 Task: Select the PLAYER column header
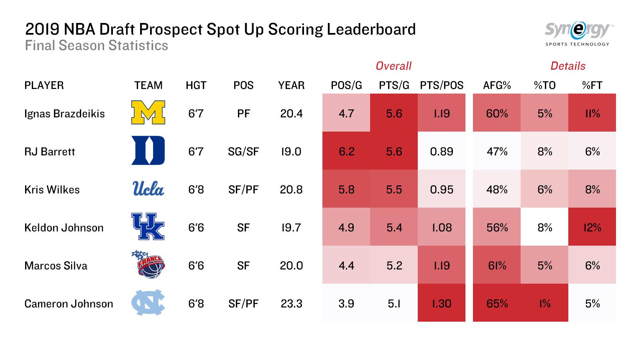point(44,86)
